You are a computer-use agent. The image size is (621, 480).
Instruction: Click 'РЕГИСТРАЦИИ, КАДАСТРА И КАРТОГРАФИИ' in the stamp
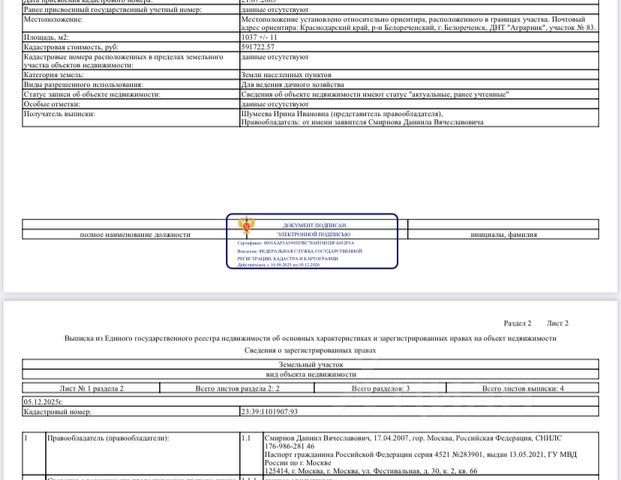(288, 259)
